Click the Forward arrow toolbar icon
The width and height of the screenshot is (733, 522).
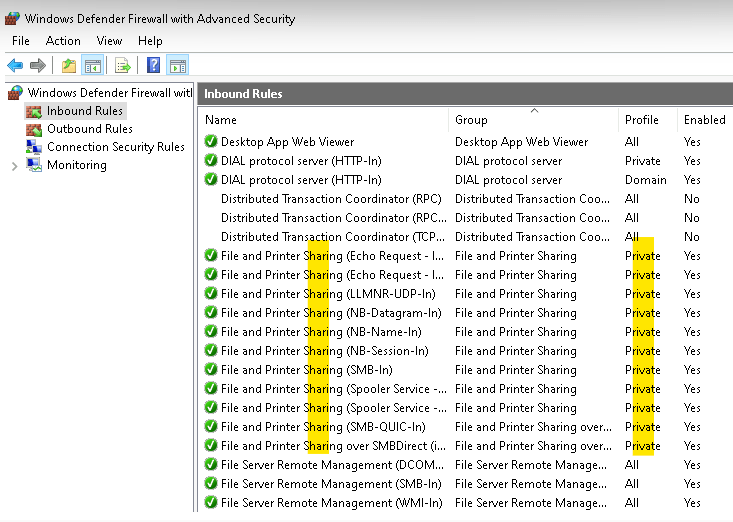pos(38,66)
